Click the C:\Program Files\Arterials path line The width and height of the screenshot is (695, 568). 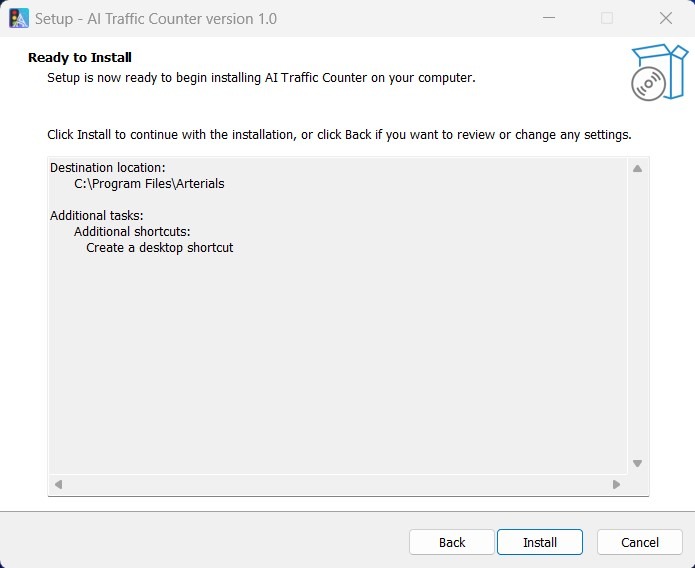(x=149, y=184)
